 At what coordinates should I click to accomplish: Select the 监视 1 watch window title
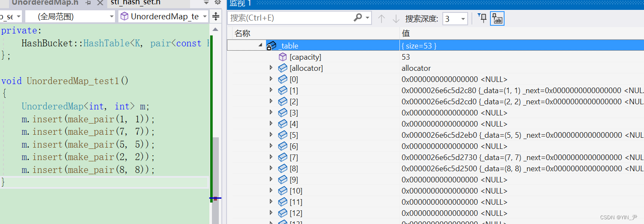pyautogui.click(x=240, y=3)
